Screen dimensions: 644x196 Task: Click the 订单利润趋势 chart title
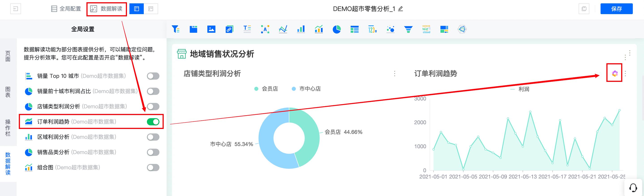coord(436,74)
